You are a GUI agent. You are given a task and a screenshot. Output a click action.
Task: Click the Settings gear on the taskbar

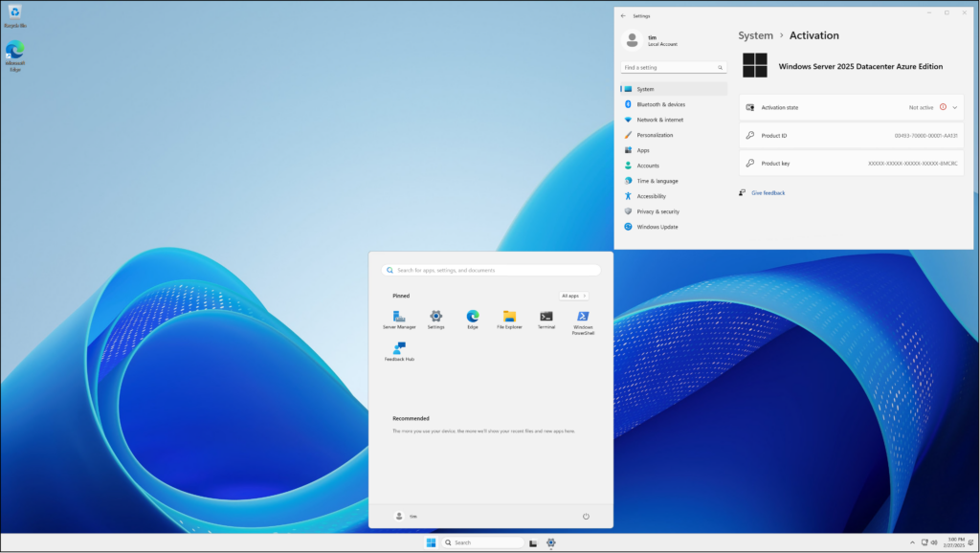point(550,542)
